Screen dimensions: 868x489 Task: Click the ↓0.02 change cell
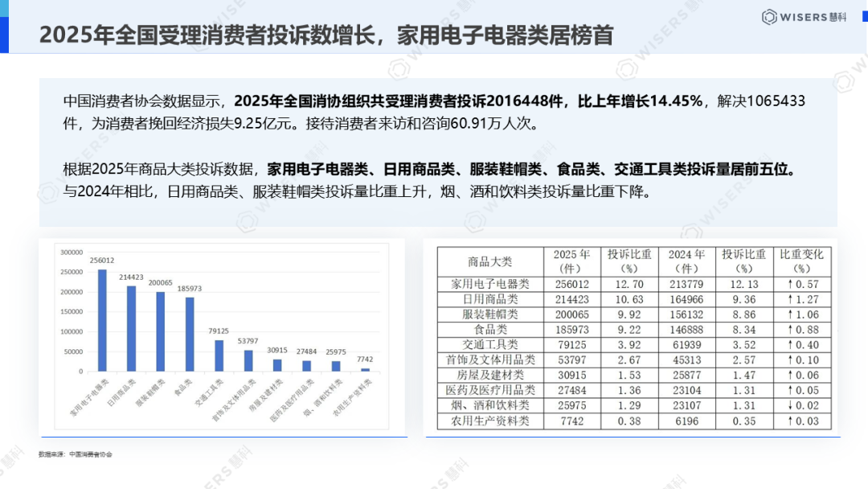coord(801,405)
